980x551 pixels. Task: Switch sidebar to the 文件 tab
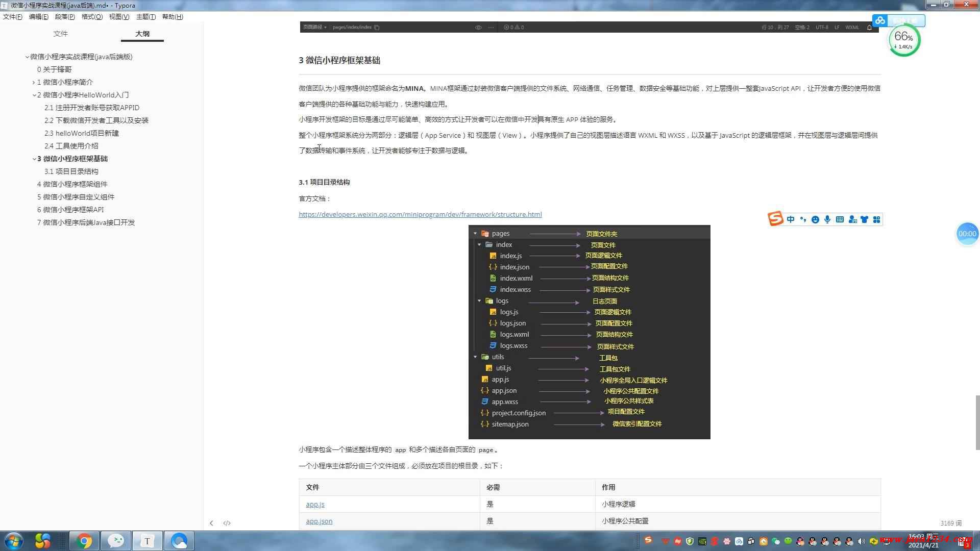click(x=61, y=34)
